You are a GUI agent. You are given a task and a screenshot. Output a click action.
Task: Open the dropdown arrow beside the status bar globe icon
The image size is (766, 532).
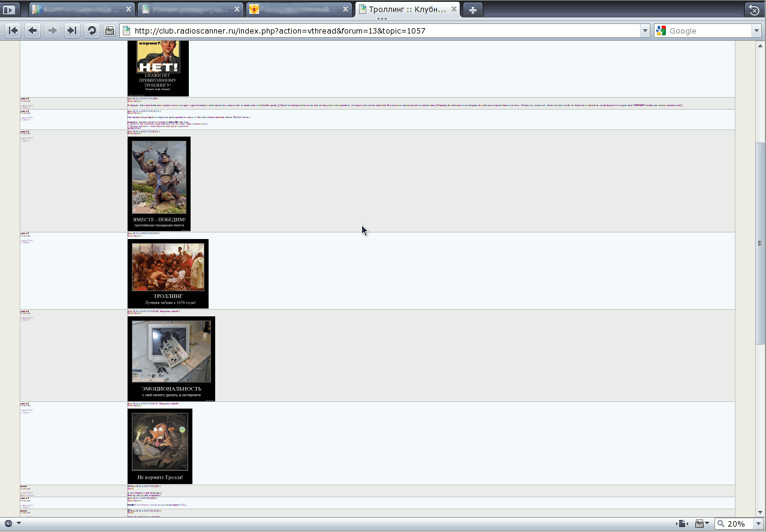pyautogui.click(x=19, y=524)
